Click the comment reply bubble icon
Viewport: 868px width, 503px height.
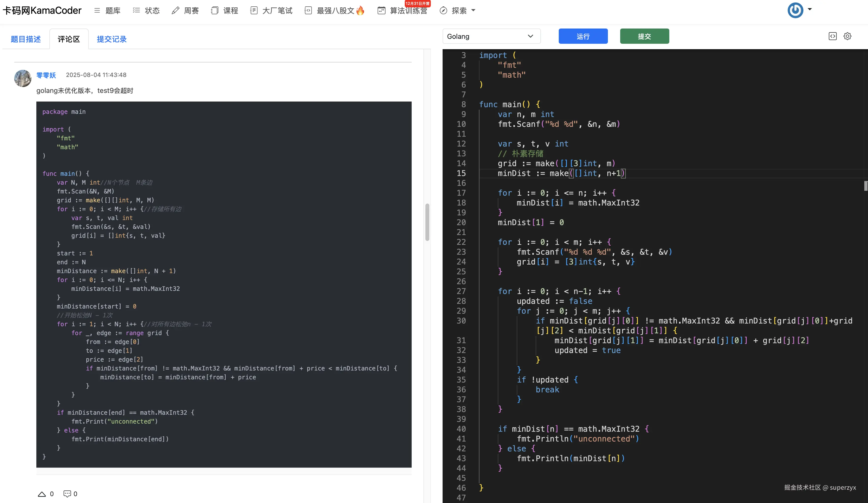point(67,494)
